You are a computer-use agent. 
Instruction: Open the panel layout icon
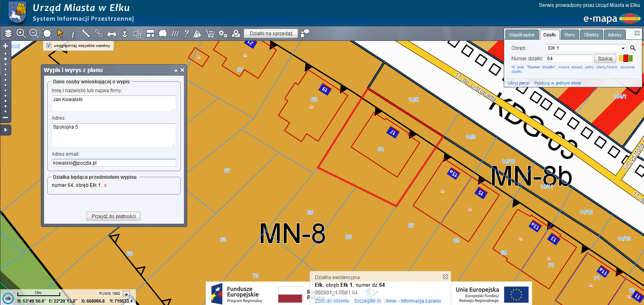(x=150, y=34)
